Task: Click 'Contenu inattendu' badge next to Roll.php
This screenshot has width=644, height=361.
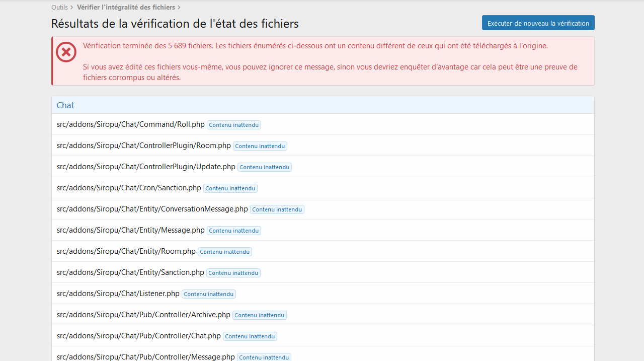Action: (233, 125)
